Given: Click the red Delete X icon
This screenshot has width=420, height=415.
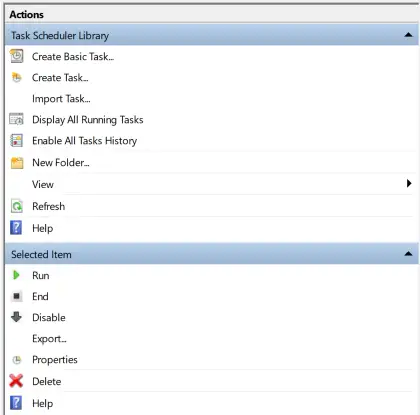Looking at the screenshot, I should click(16, 381).
